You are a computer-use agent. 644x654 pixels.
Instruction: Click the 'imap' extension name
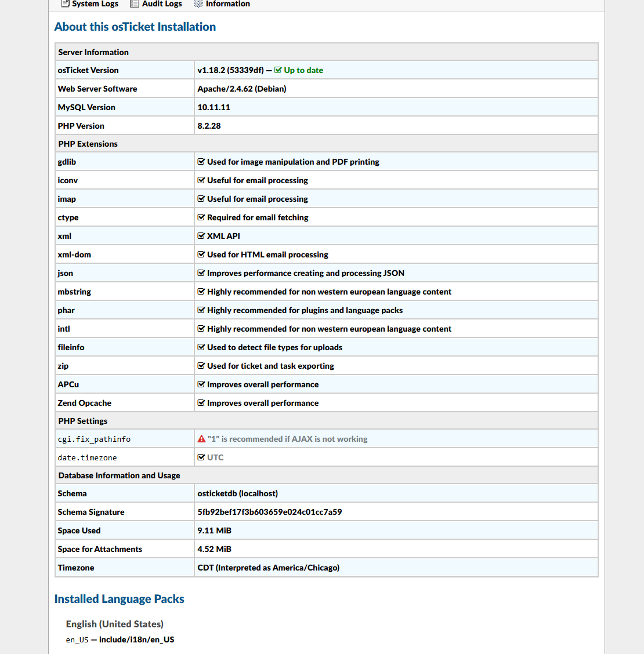[x=67, y=199]
